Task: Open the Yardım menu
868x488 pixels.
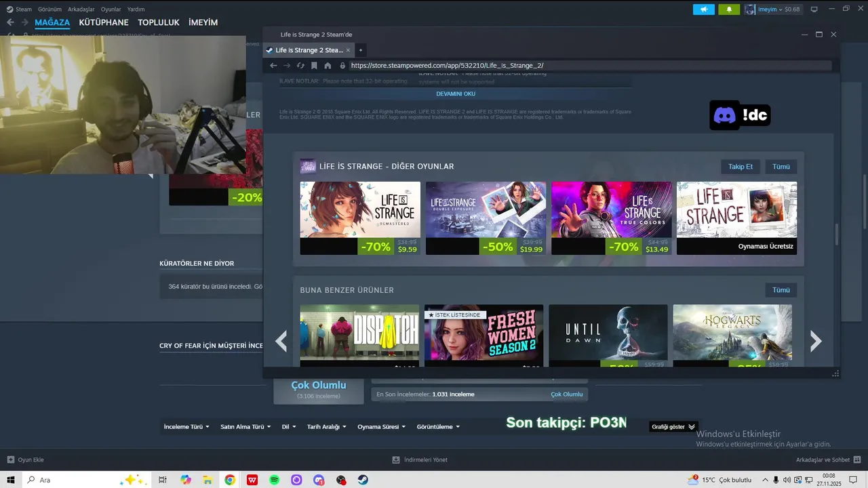Action: pyautogui.click(x=136, y=9)
